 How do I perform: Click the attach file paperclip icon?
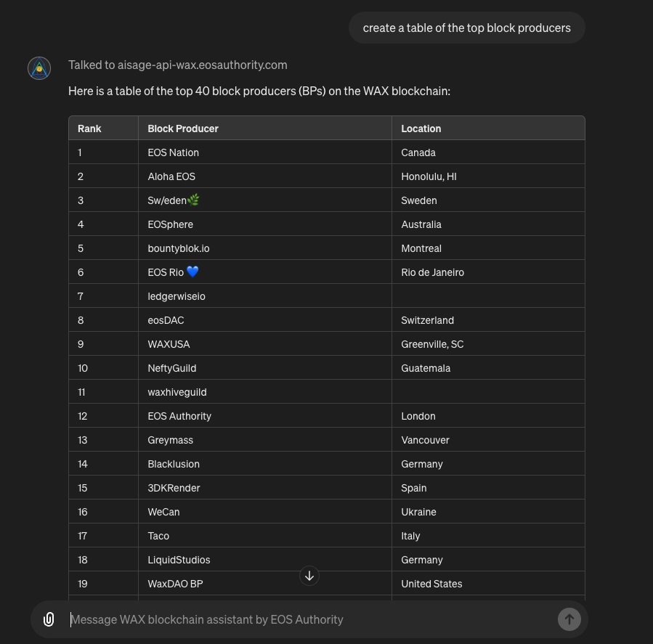coord(49,619)
